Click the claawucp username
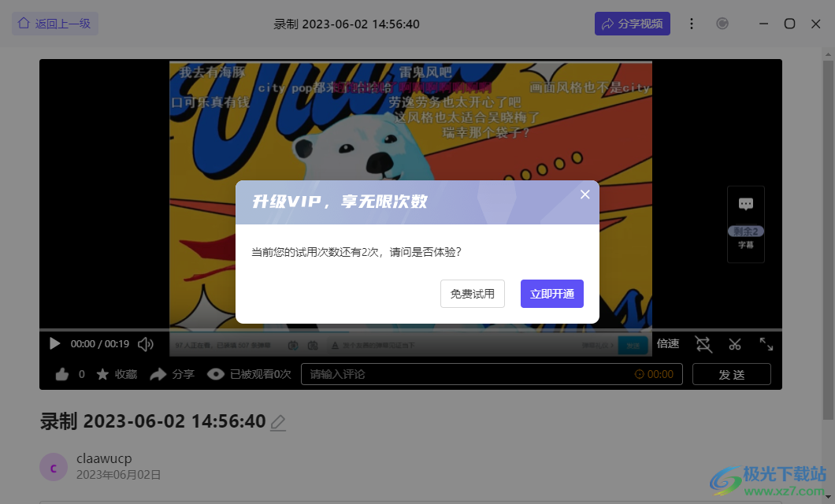Screen dimensions: 835x504 (x=104, y=458)
